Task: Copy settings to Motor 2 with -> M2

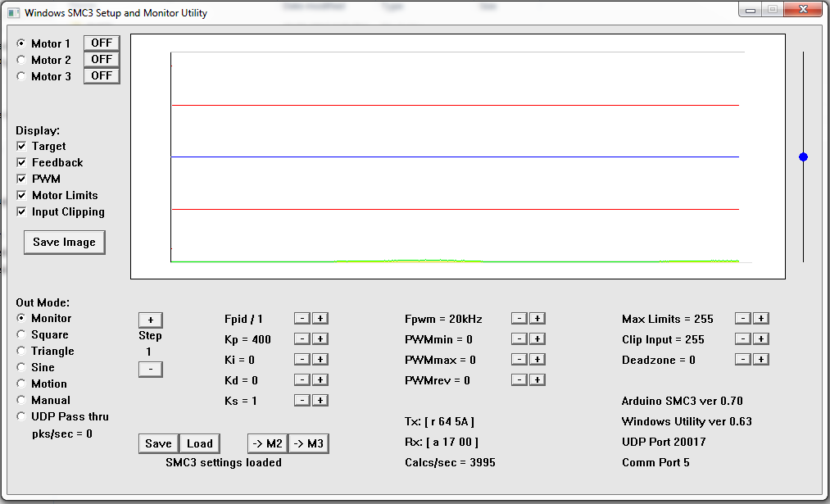Action: click(267, 443)
